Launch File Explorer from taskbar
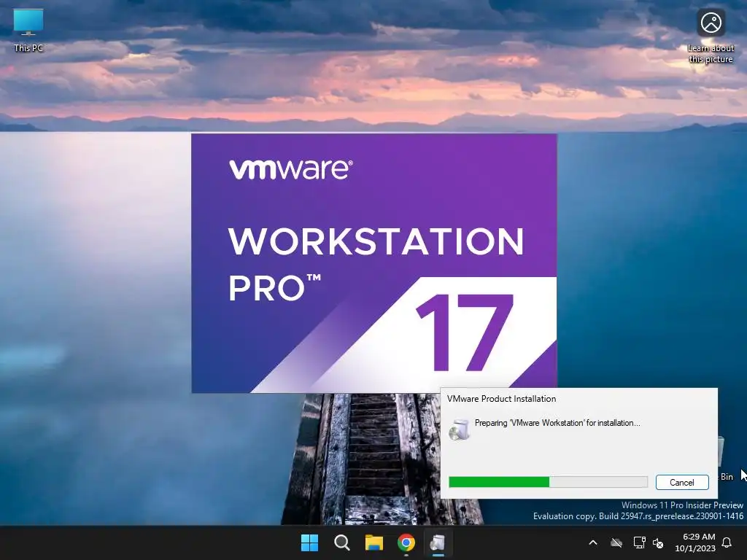Image resolution: width=747 pixels, height=560 pixels. [374, 542]
